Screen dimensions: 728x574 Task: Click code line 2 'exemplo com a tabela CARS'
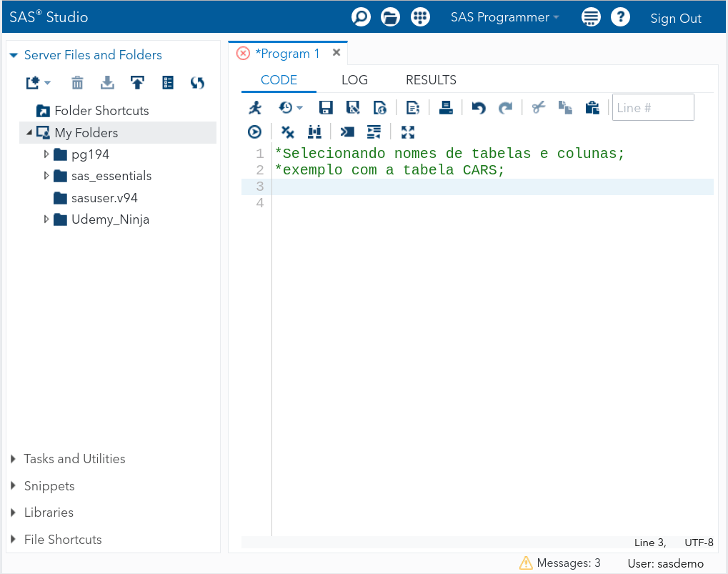click(x=389, y=170)
